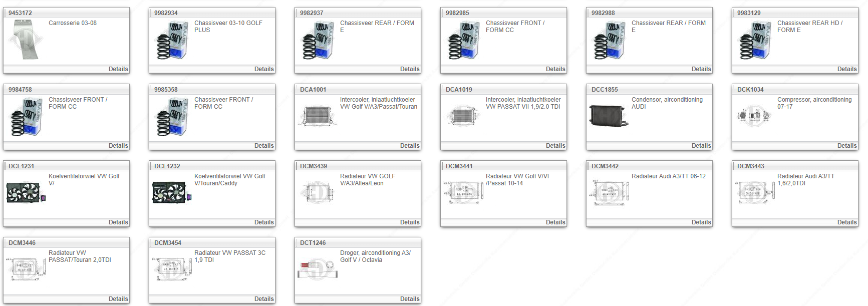This screenshot has height=306, width=868.
Task: Show Details for Condensor DCC1855
Action: [x=701, y=146]
